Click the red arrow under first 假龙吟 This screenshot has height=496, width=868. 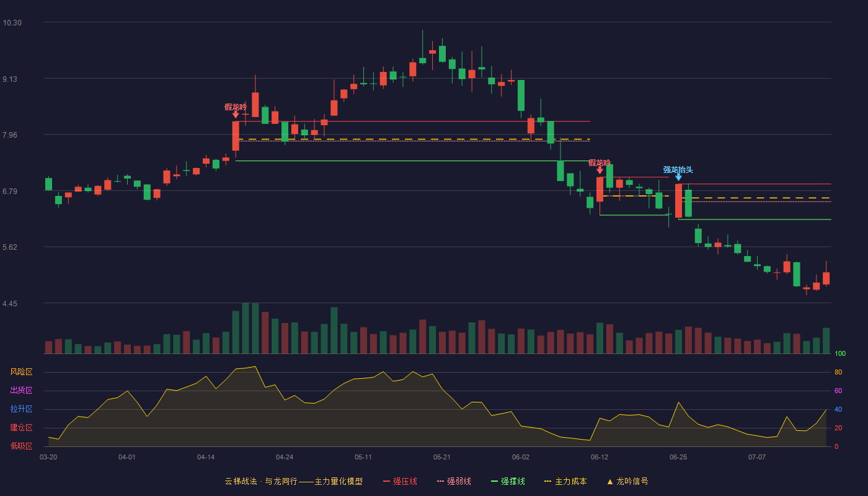click(x=236, y=115)
